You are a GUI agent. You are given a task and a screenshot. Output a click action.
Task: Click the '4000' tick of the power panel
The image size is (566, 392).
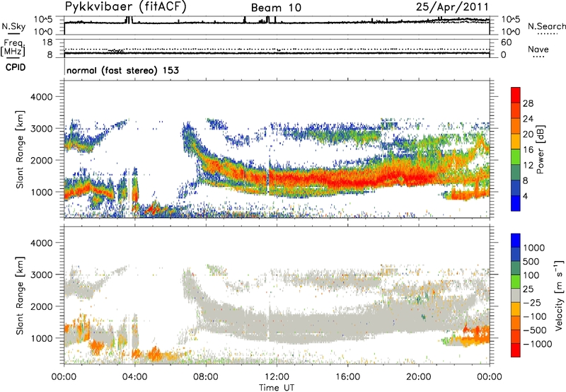point(42,97)
